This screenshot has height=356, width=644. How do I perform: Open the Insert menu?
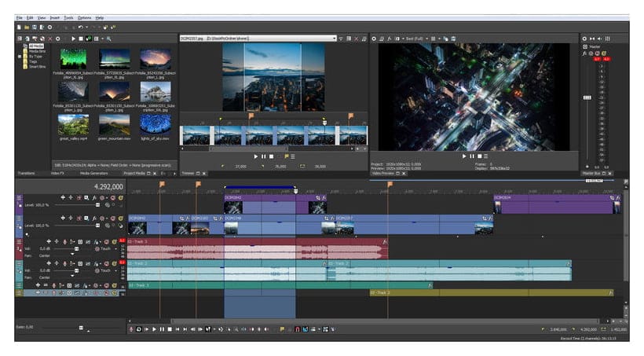click(55, 17)
